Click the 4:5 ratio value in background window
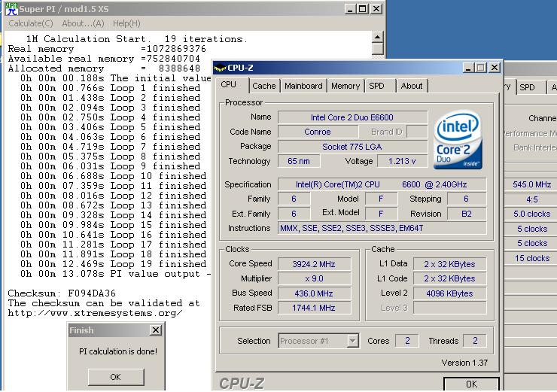 [x=531, y=199]
